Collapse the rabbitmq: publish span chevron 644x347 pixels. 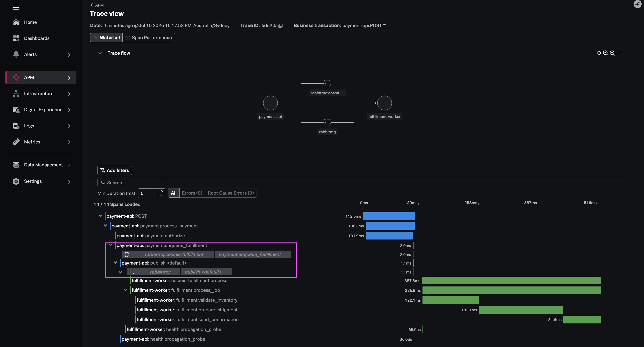(120, 272)
